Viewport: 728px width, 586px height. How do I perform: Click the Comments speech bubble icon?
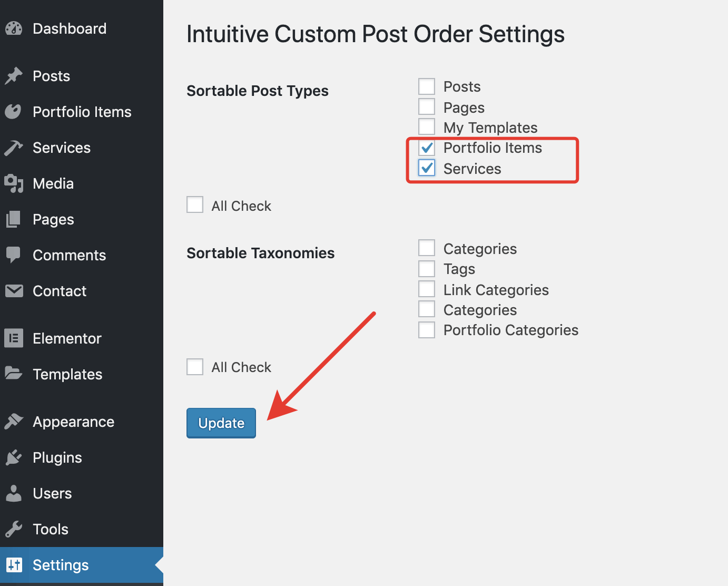[14, 255]
